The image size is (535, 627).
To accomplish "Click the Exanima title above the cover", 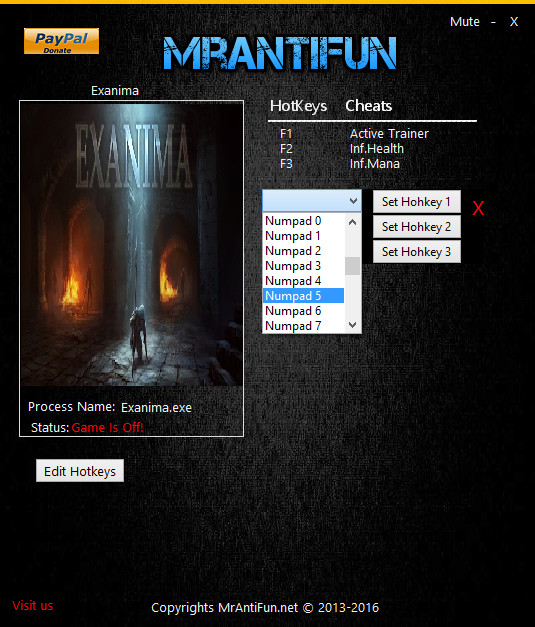I will click(115, 91).
